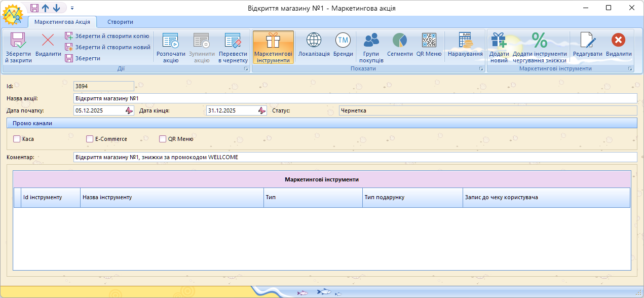Open the Дата кінця date picker
644x298 pixels.
click(261, 110)
